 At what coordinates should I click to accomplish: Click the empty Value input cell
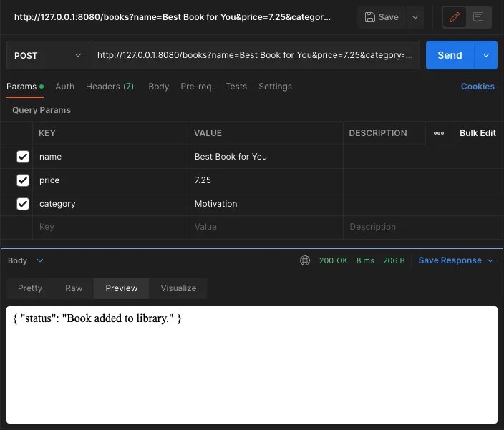coord(265,227)
